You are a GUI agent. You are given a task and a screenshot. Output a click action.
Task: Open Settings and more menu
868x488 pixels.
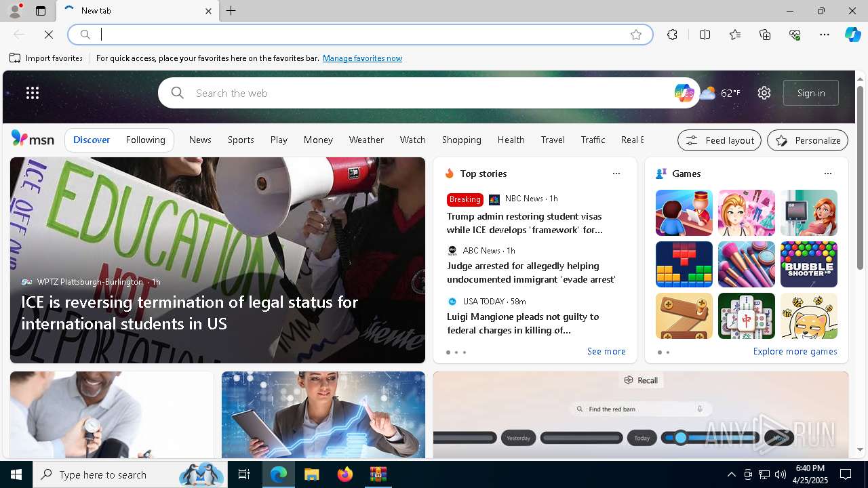tap(825, 35)
